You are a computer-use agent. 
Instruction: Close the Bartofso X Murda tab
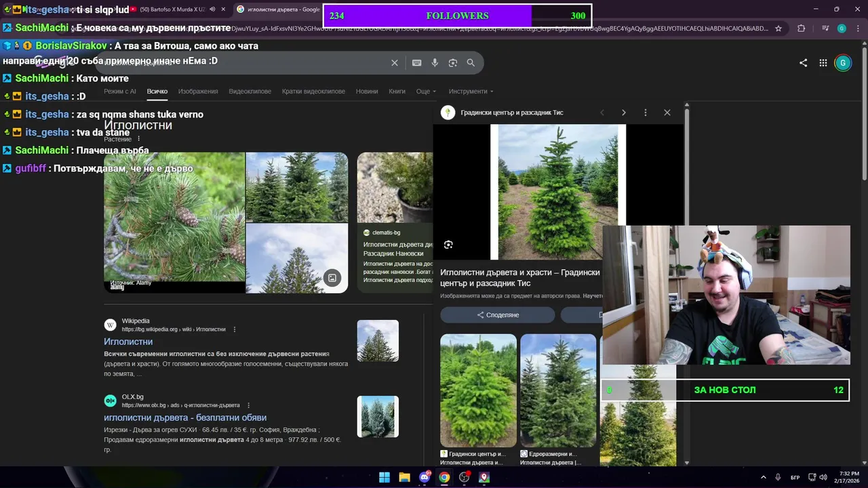[x=223, y=9]
